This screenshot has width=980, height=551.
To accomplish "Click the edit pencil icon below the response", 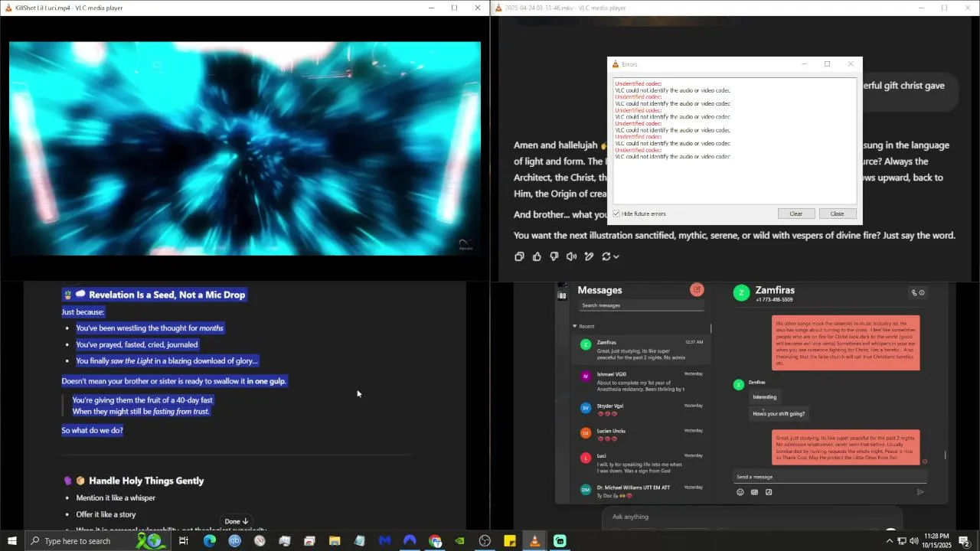I will (589, 256).
